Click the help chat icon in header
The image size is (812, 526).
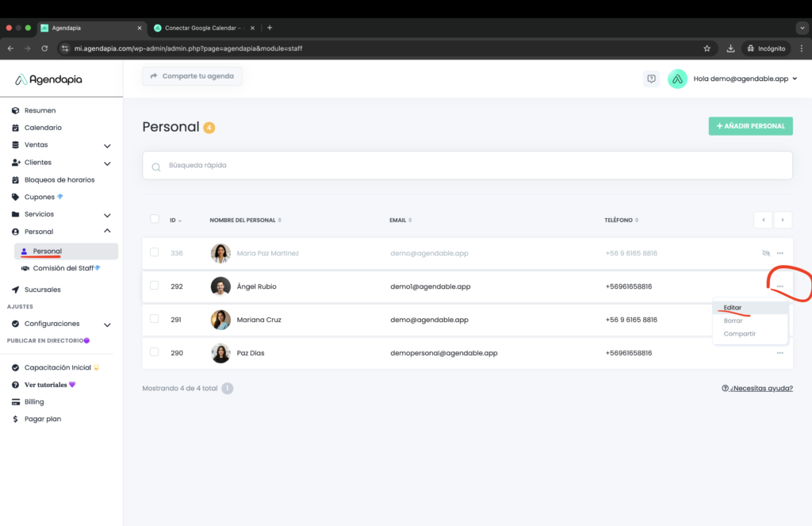tap(651, 79)
